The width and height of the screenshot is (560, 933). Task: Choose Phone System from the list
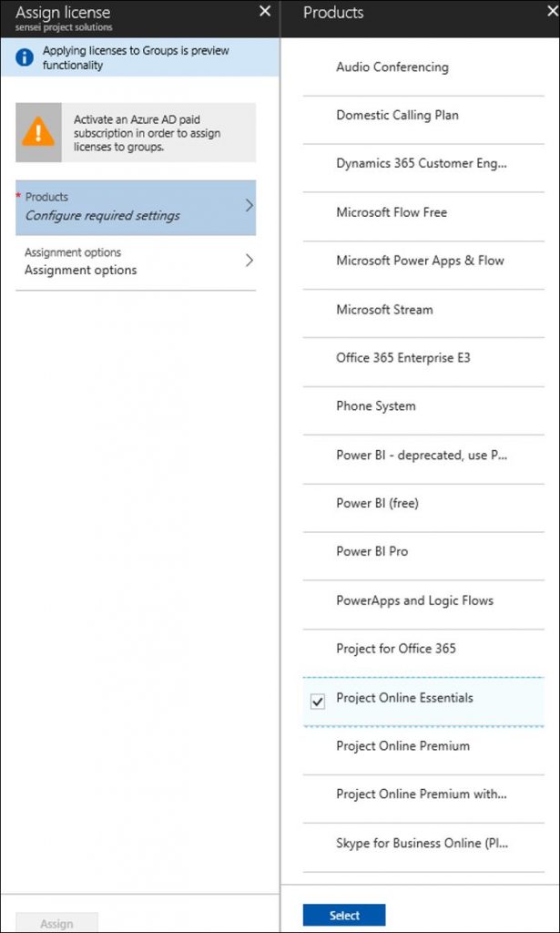click(x=423, y=406)
